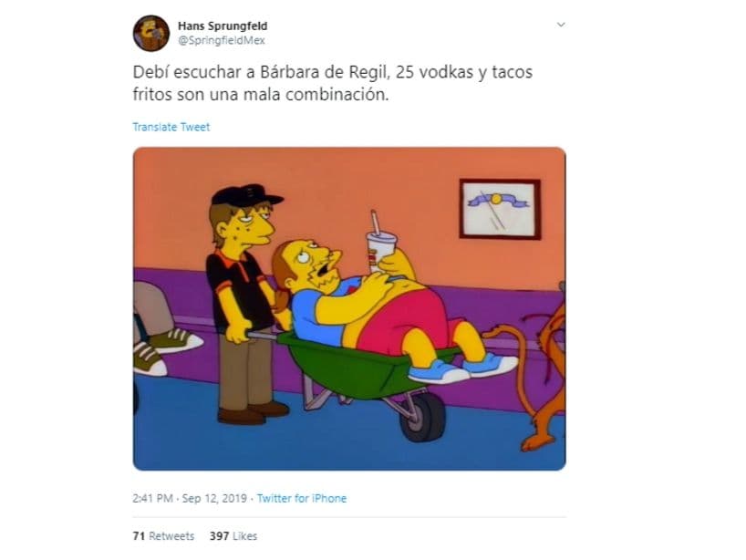Open the Hans Sprungfeld profile avatar
The image size is (746, 560).
tap(150, 34)
